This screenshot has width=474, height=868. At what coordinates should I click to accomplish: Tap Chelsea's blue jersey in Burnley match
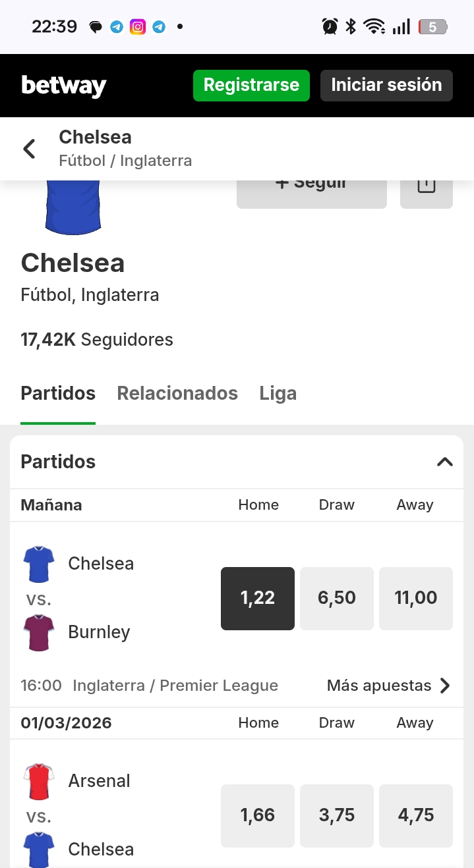(x=39, y=564)
